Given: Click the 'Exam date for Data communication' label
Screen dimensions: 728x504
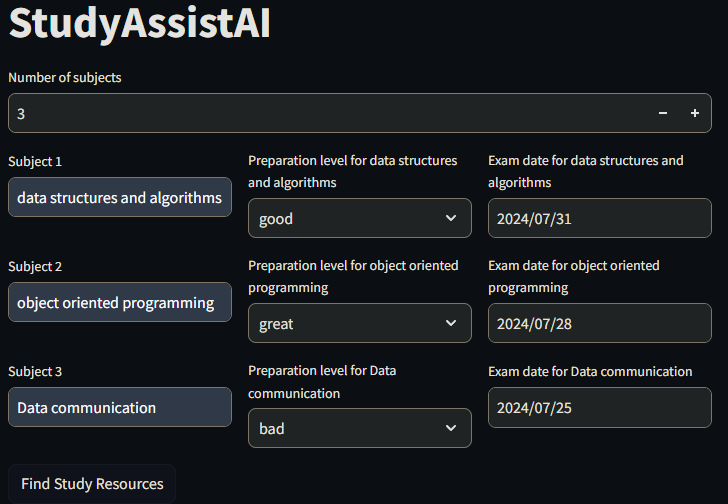Looking at the screenshot, I should pos(590,371).
